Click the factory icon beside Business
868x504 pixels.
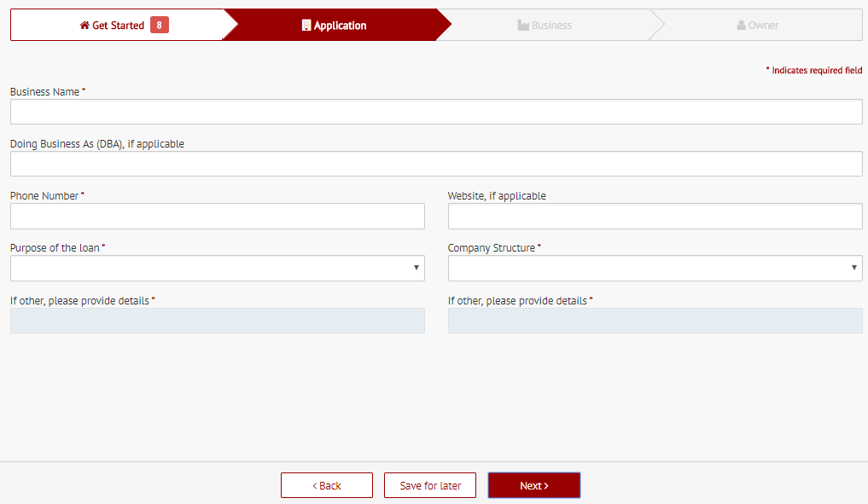(523, 26)
